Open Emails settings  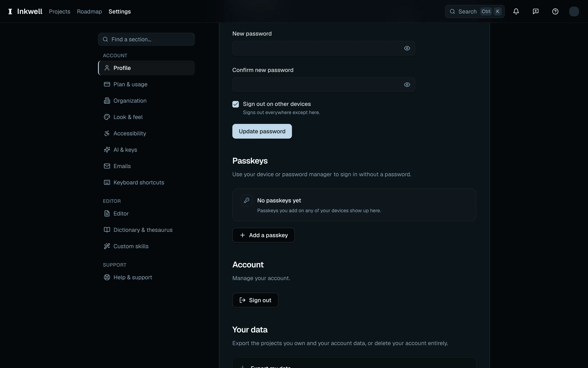tap(146, 166)
